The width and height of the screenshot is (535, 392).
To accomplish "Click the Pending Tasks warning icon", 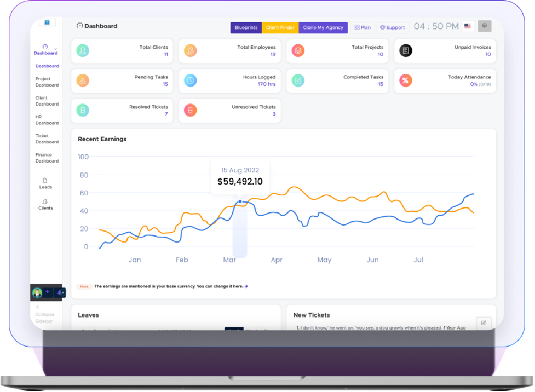I will (83, 80).
